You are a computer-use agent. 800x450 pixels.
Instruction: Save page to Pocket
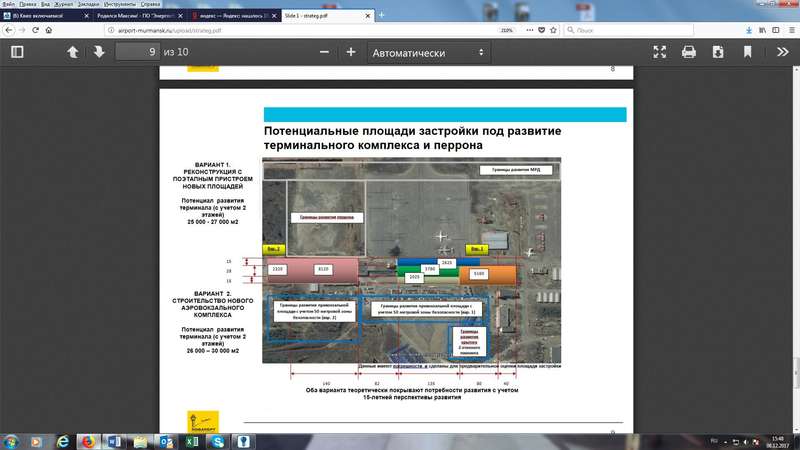pyautogui.click(x=542, y=31)
